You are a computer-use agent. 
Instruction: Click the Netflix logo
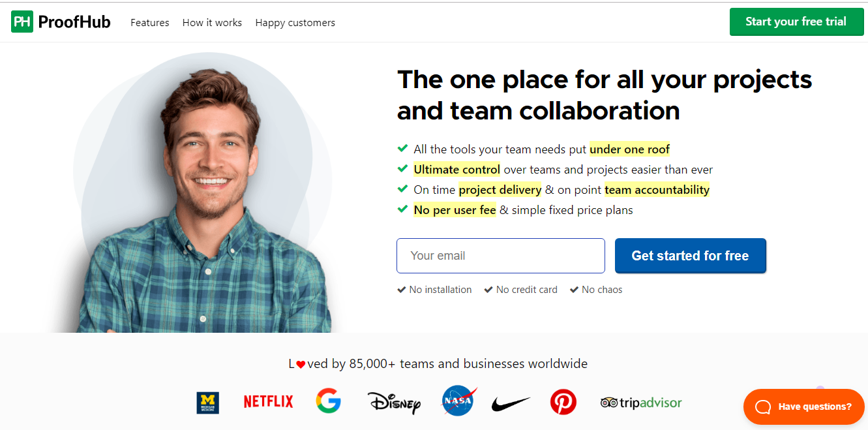(268, 401)
